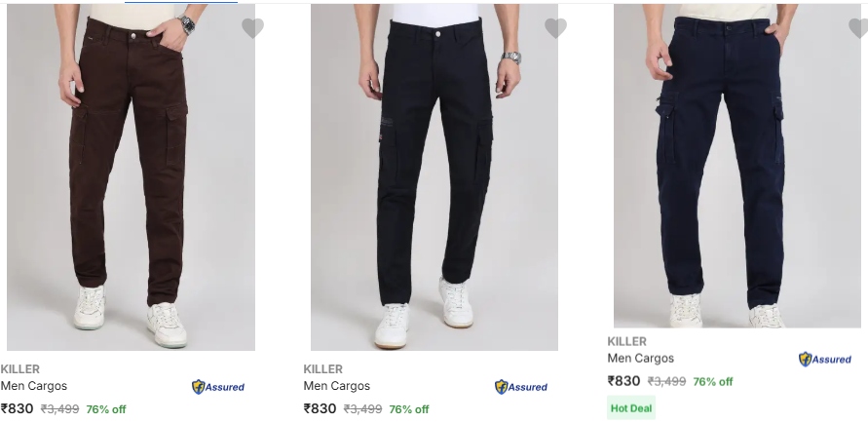Click Assured badge under brown cargos

coord(218,387)
